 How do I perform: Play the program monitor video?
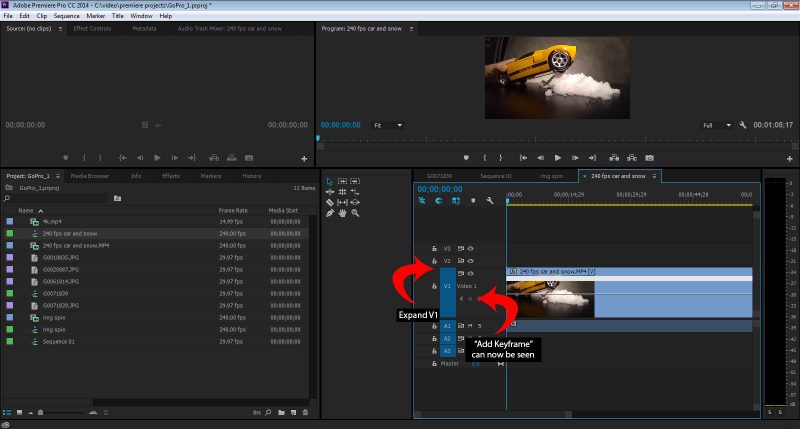(557, 158)
